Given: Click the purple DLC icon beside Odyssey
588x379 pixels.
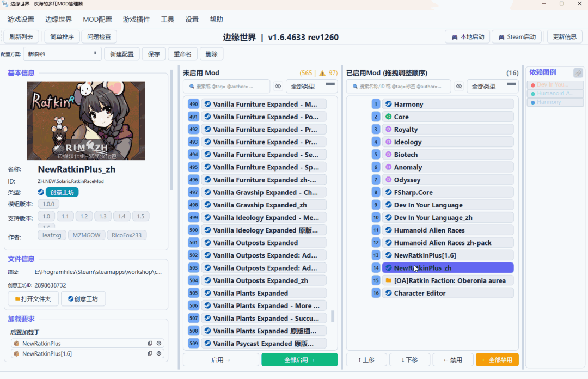Looking at the screenshot, I should pos(389,180).
